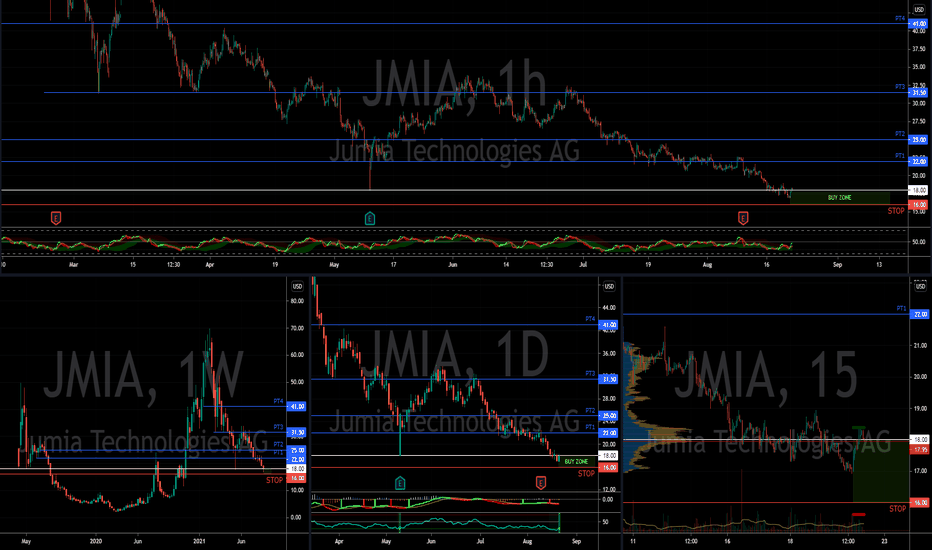
Task: Select the red 16.00 stop label on 1h chart
Action: click(x=918, y=205)
